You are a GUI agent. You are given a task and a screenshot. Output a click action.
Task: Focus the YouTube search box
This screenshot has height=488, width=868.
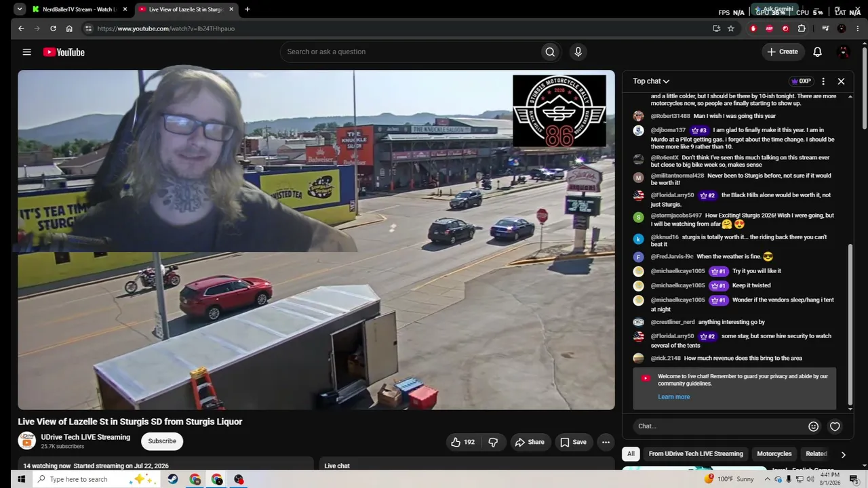410,52
